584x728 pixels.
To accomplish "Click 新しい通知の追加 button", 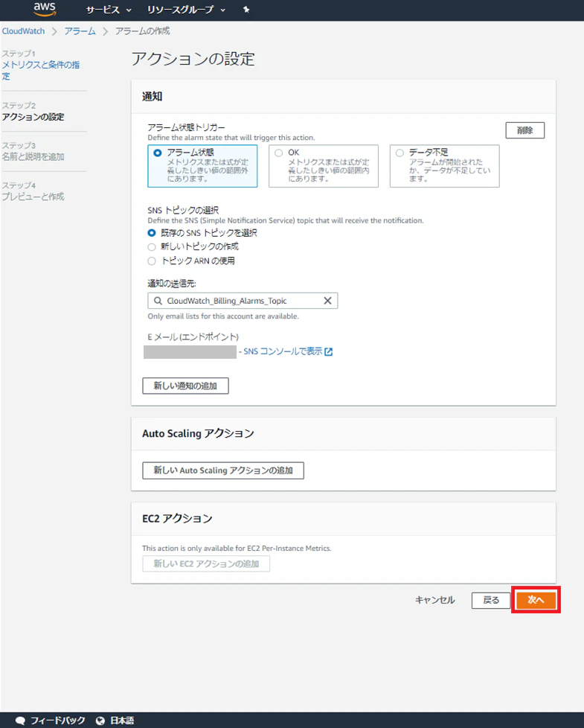I will pyautogui.click(x=185, y=386).
